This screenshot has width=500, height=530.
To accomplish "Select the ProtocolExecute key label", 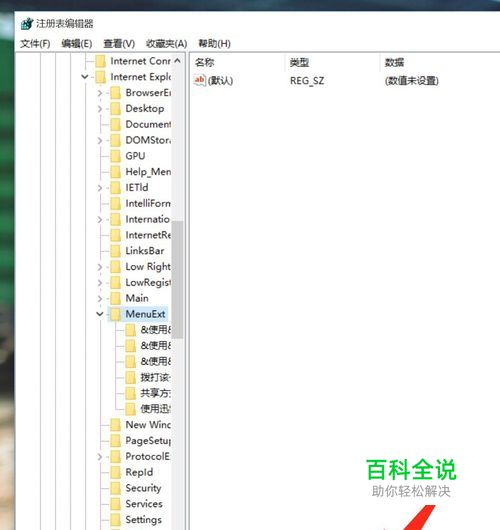I will 147,457.
